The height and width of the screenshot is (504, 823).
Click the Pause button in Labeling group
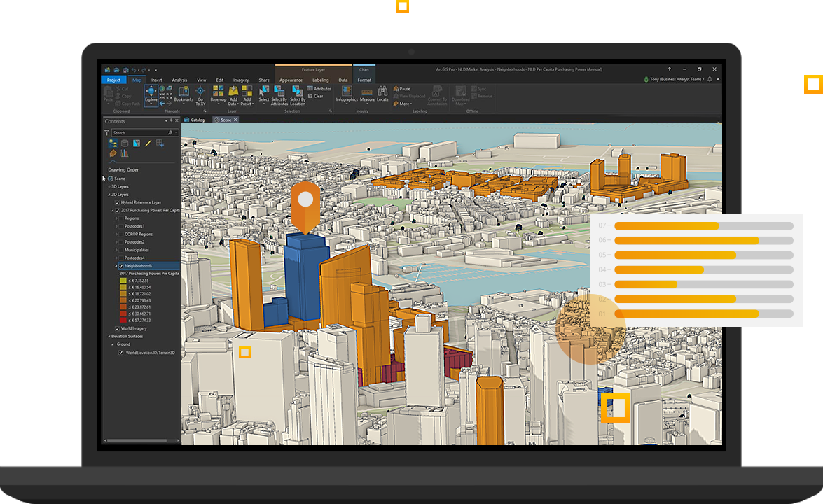[x=400, y=89]
